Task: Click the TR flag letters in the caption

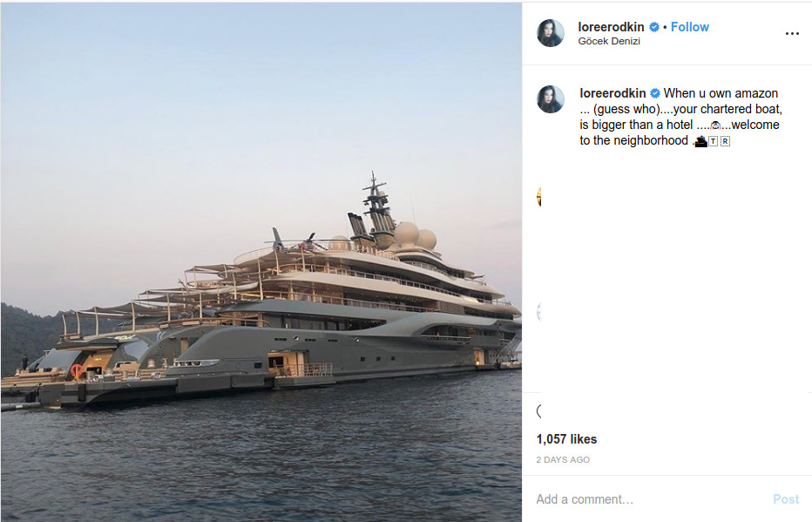Action: pyautogui.click(x=719, y=140)
